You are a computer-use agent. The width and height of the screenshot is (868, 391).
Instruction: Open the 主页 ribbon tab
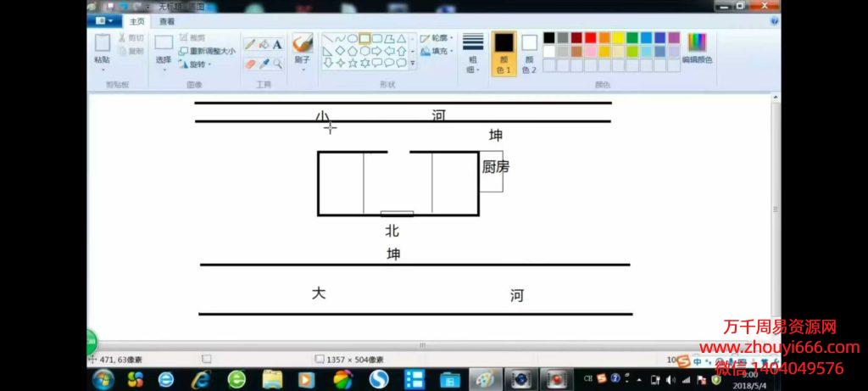[136, 21]
